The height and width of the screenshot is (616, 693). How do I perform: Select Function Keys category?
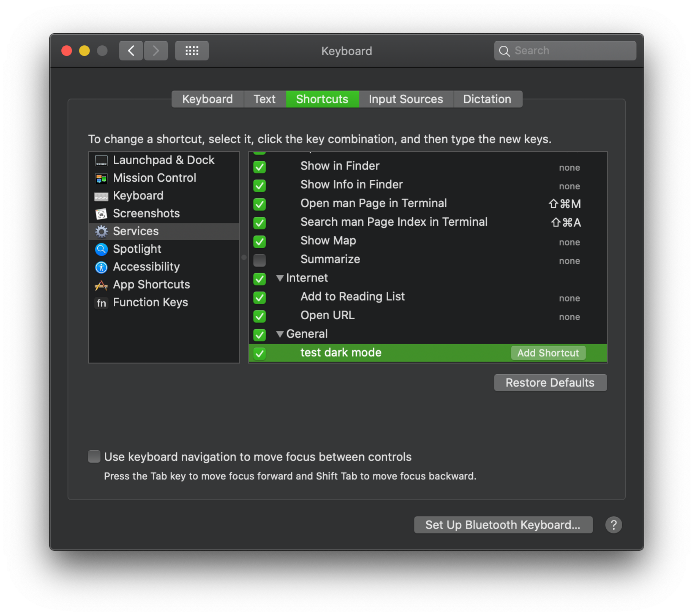pyautogui.click(x=164, y=302)
